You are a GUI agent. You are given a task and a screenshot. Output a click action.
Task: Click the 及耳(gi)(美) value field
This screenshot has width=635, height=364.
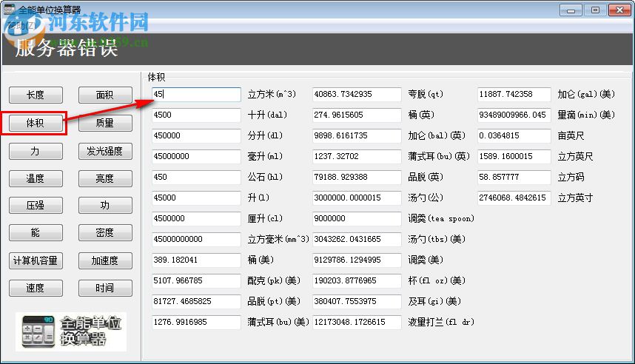[357, 301]
